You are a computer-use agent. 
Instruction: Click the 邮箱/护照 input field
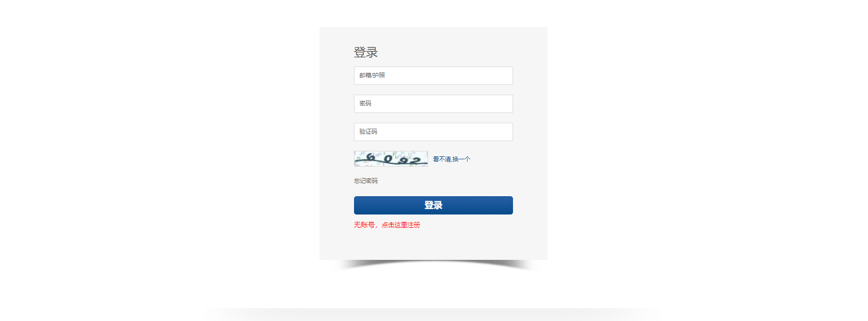coord(433,75)
